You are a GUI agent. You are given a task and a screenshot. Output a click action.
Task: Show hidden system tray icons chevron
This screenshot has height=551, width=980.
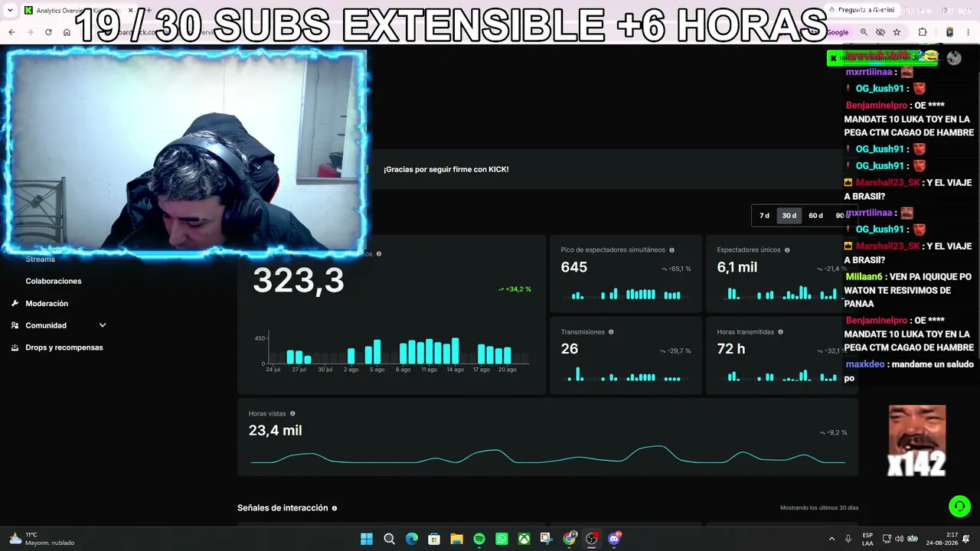[x=832, y=539]
